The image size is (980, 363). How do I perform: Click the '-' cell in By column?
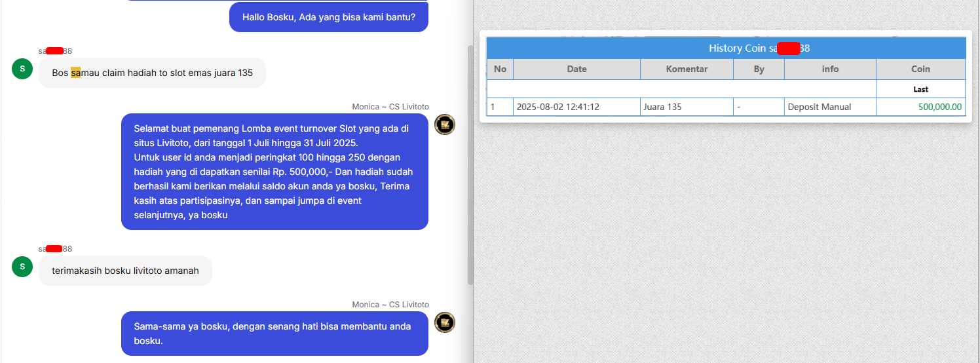759,107
